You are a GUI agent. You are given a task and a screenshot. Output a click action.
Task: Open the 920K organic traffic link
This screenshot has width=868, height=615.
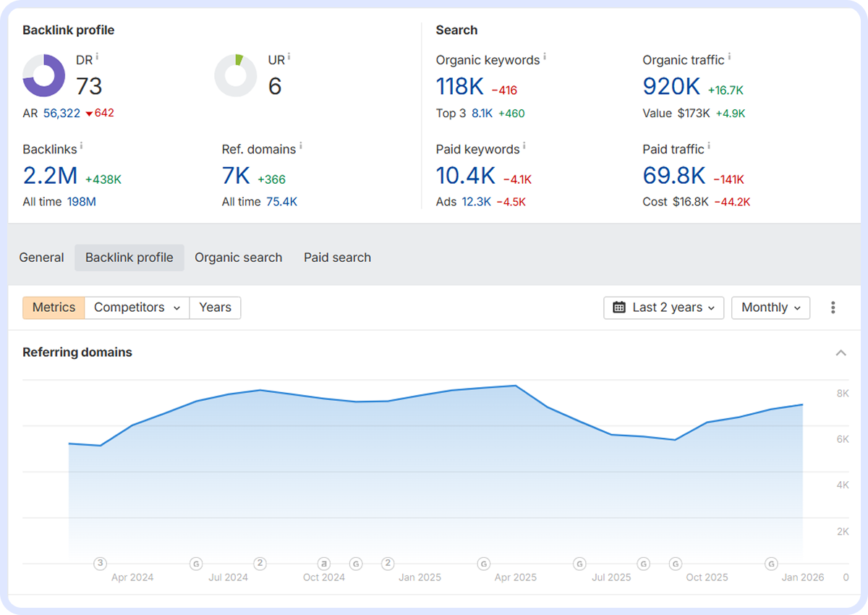(x=671, y=87)
